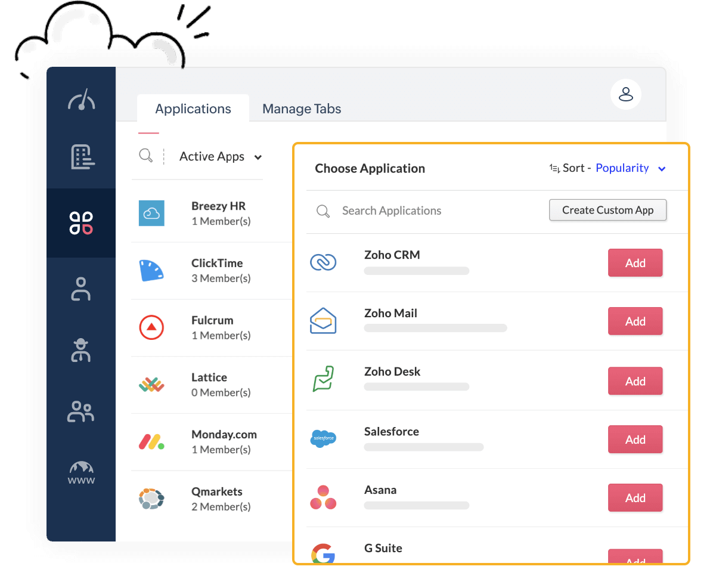Add the Salesforce application
Viewport: 713px width, 588px height.
click(635, 440)
